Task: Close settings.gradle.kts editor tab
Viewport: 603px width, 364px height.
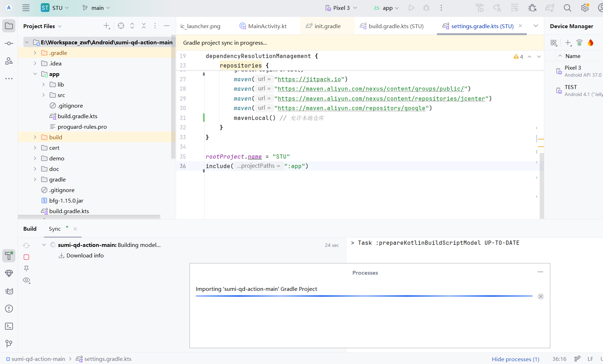Action: (520, 26)
